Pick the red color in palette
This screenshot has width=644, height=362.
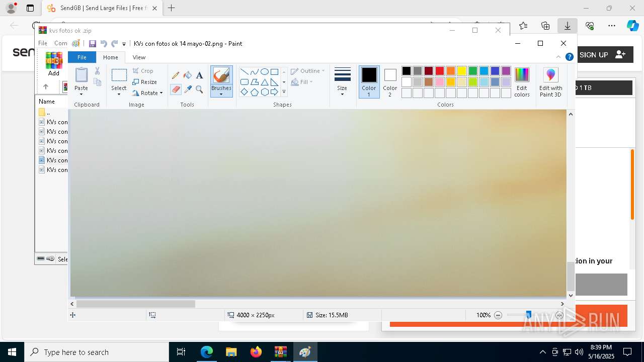tap(440, 71)
